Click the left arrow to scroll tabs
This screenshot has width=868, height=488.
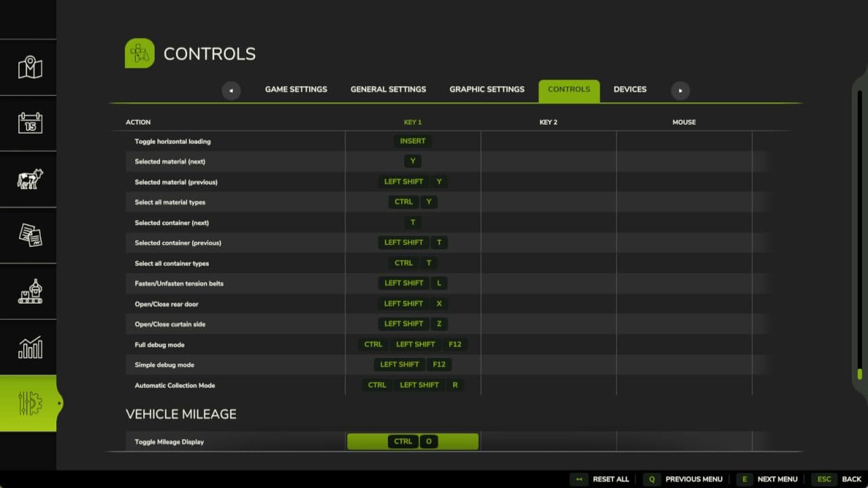(x=231, y=90)
